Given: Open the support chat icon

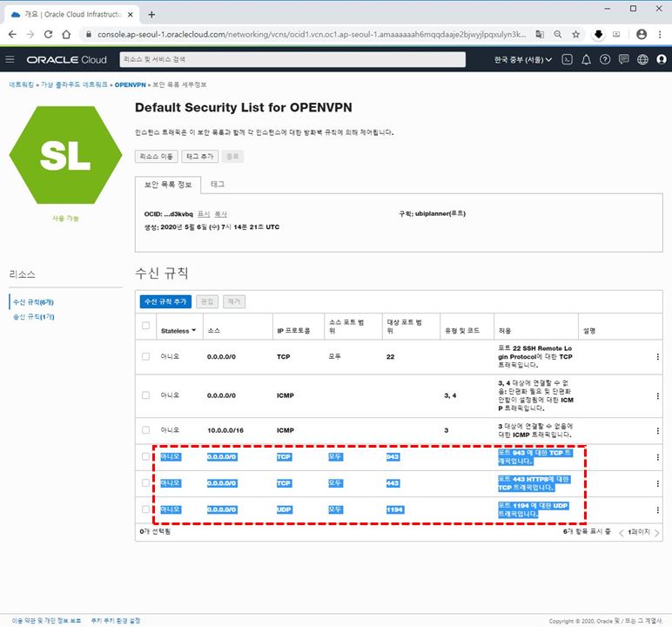Looking at the screenshot, I should pos(623,59).
